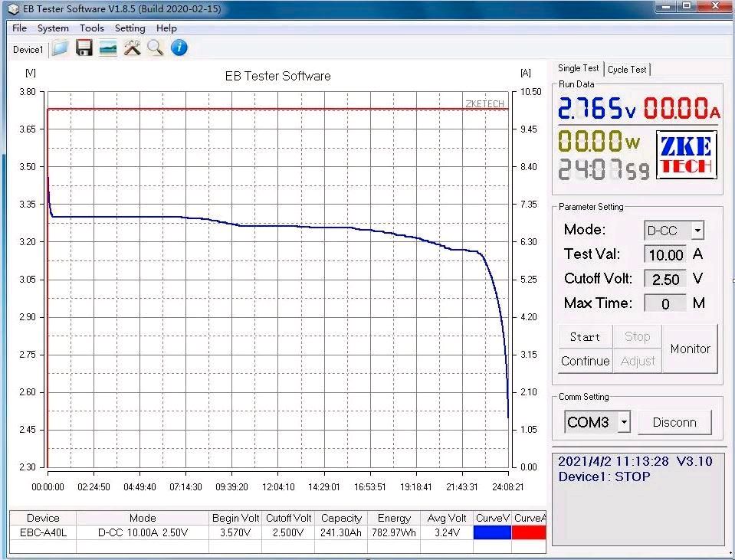
Task: Click the blue info icon
Action: point(179,48)
